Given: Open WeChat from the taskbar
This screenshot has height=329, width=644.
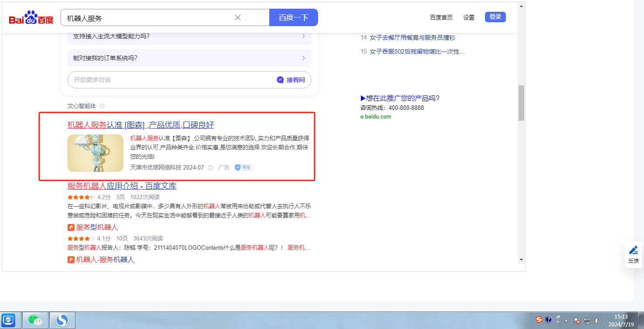Looking at the screenshot, I should pyautogui.click(x=35, y=320).
